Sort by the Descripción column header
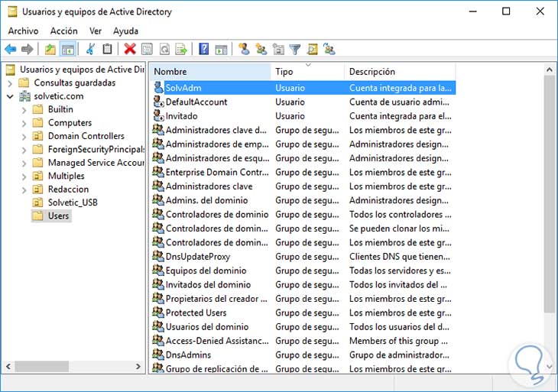Screen dimensions: 558x392 coord(400,72)
